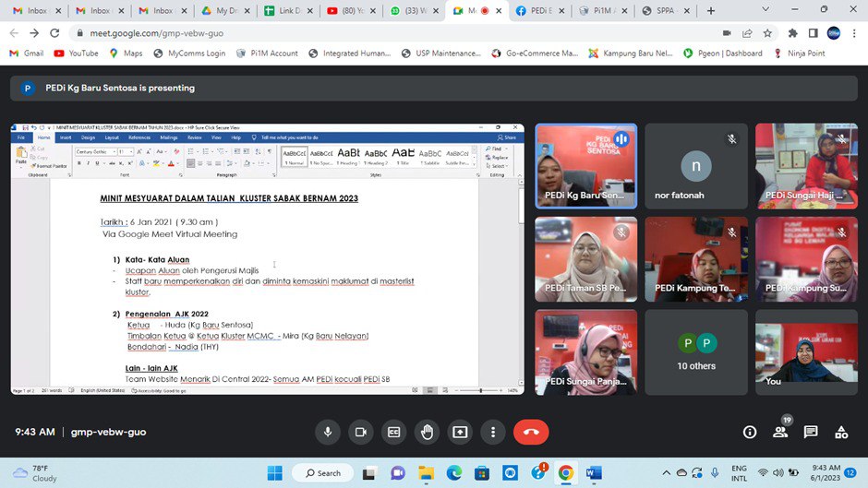The image size is (868, 488).
Task: Leave the call with red button
Action: [531, 432]
